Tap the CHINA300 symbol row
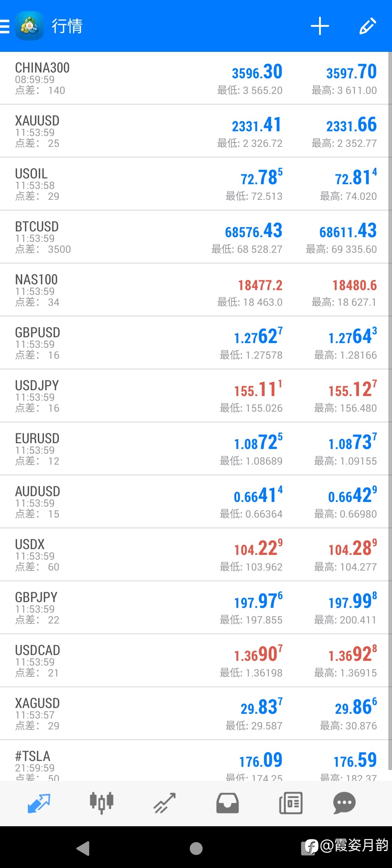 coord(194,78)
